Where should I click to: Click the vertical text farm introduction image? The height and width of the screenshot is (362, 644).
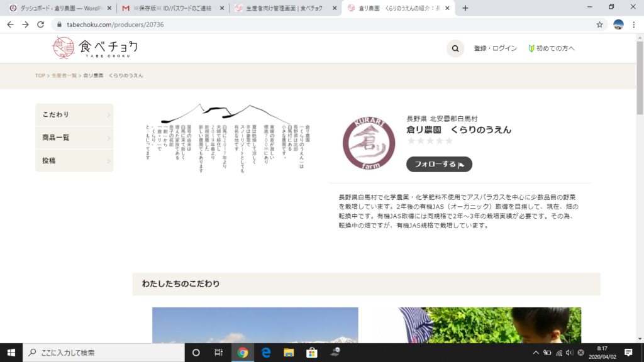228,138
